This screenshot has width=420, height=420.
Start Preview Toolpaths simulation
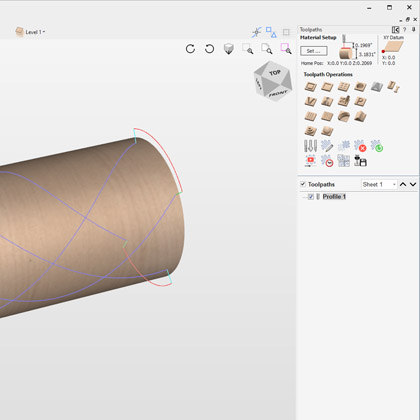pos(310,161)
